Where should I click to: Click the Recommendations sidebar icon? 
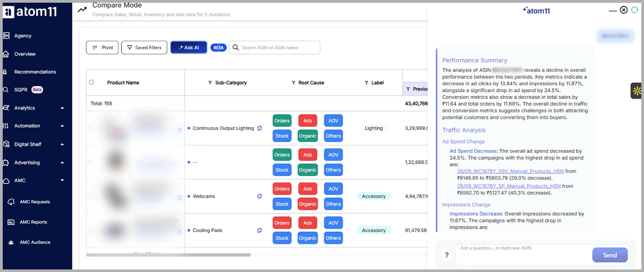(5, 72)
